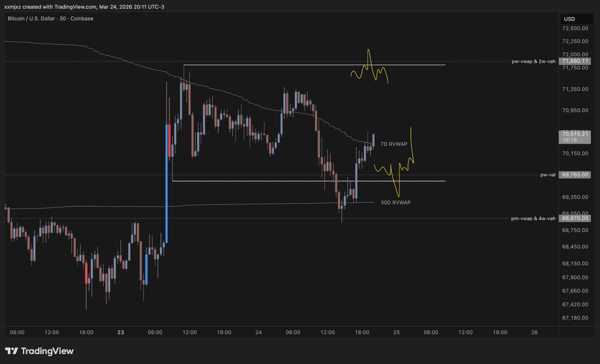Click the date 26 on time axis
The width and height of the screenshot is (600, 364).
click(x=534, y=332)
